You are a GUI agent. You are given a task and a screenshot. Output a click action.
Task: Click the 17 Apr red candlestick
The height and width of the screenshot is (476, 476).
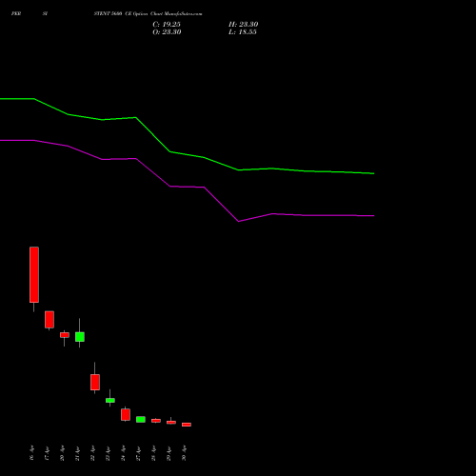pyautogui.click(x=50, y=320)
